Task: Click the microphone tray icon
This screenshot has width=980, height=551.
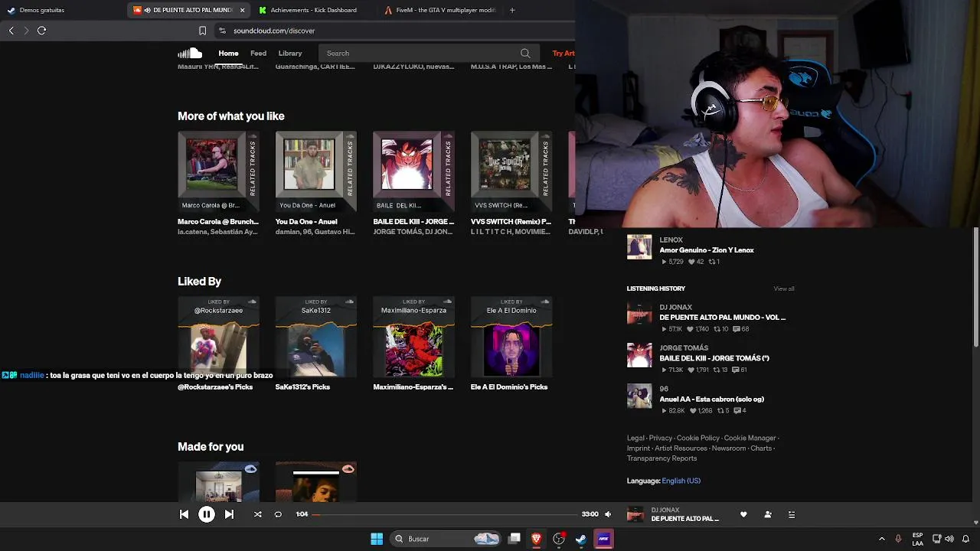Action: tap(898, 539)
